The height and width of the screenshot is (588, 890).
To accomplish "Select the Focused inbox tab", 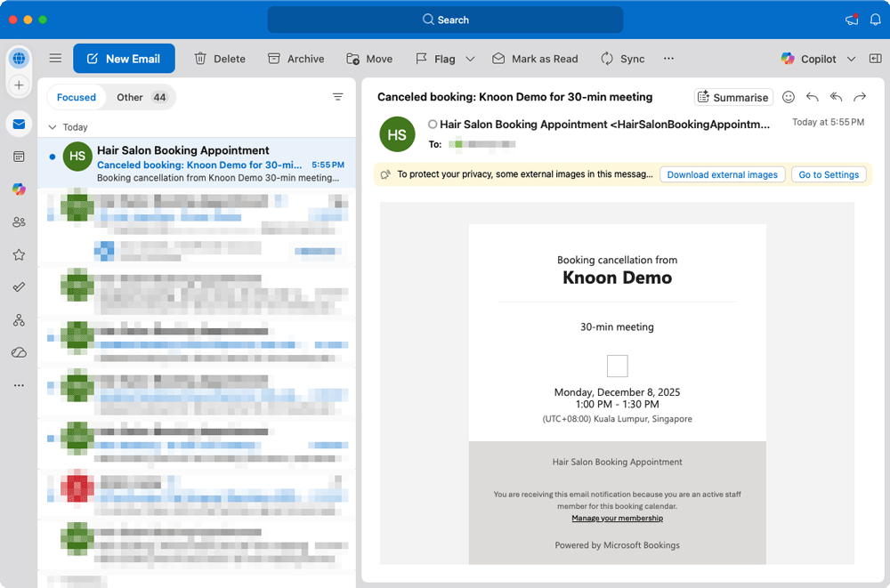I will [77, 97].
